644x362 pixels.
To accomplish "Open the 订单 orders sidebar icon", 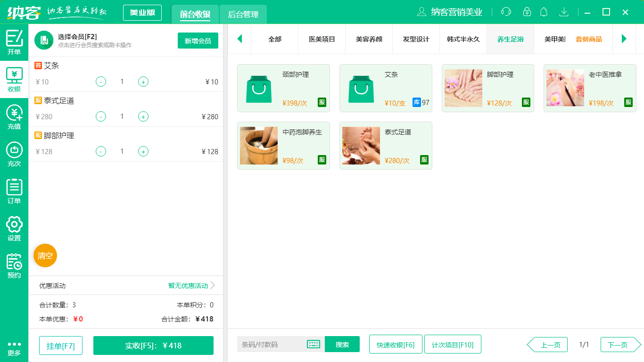I will [14, 192].
